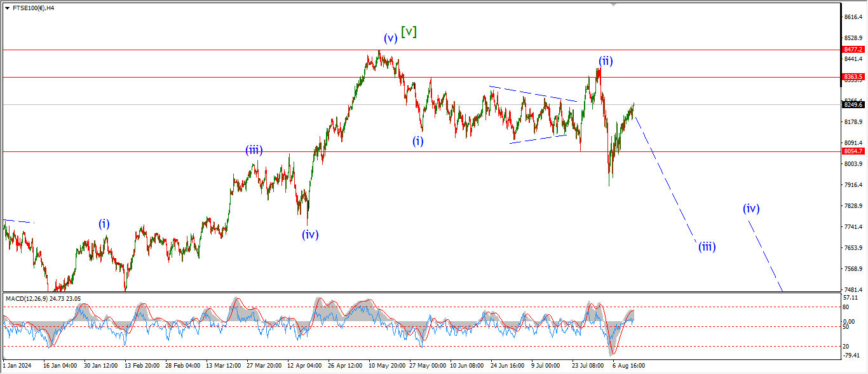Open the dropdown triangle beside FTSE100 title
This screenshot has width=868, height=374.
pyautogui.click(x=7, y=8)
